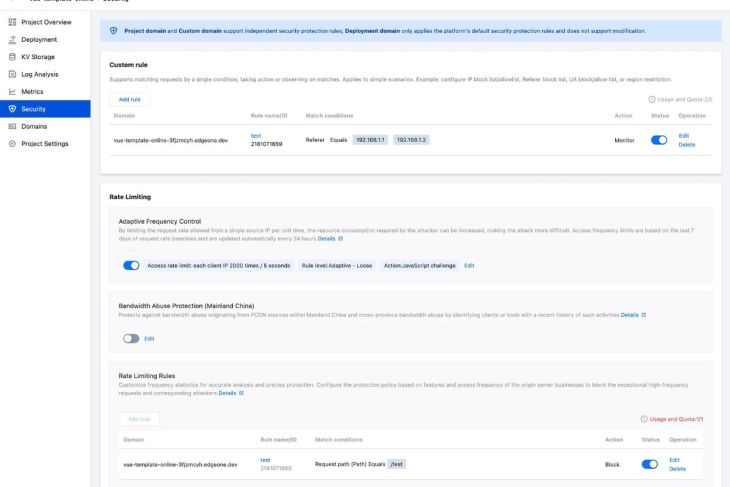Toggle off the rate limiting rule status

click(x=651, y=464)
